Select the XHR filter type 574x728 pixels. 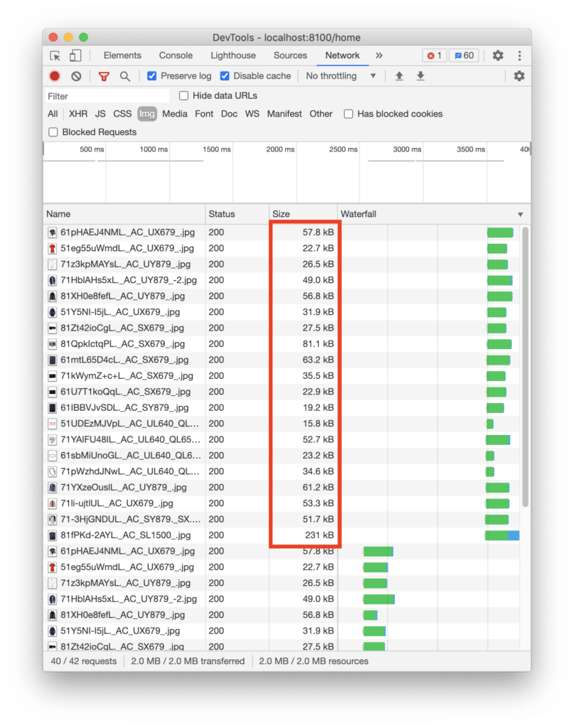(x=78, y=114)
